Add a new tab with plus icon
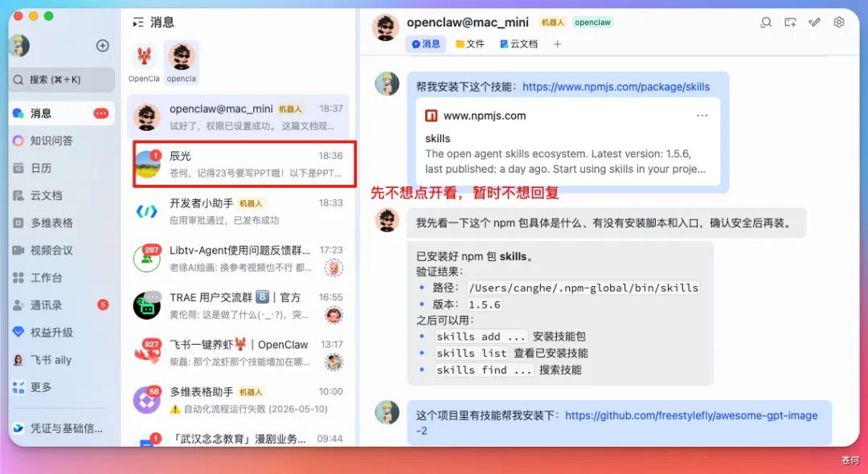This screenshot has width=868, height=474. pos(558,43)
